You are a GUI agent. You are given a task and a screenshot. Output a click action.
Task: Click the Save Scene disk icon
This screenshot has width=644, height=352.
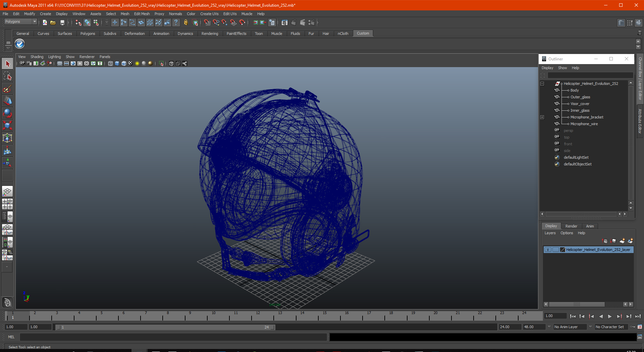click(62, 22)
